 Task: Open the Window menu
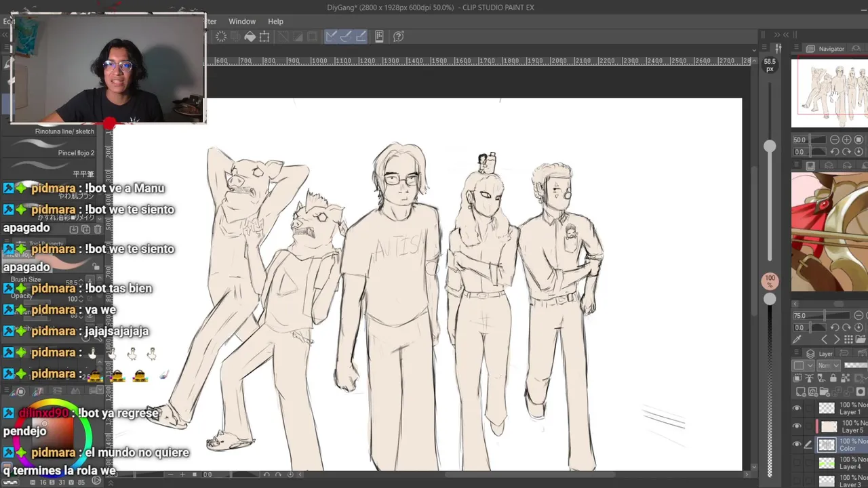[242, 21]
